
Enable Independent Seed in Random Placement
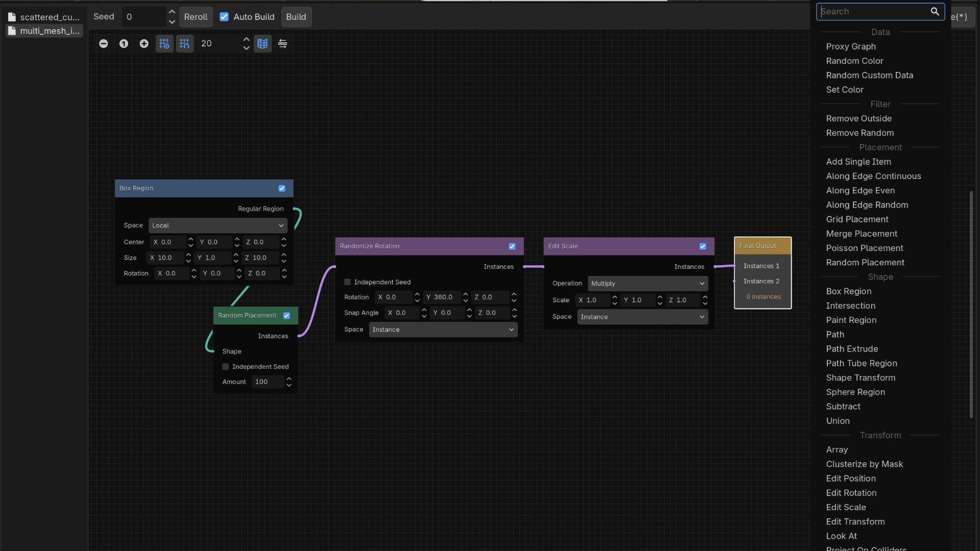tap(226, 367)
